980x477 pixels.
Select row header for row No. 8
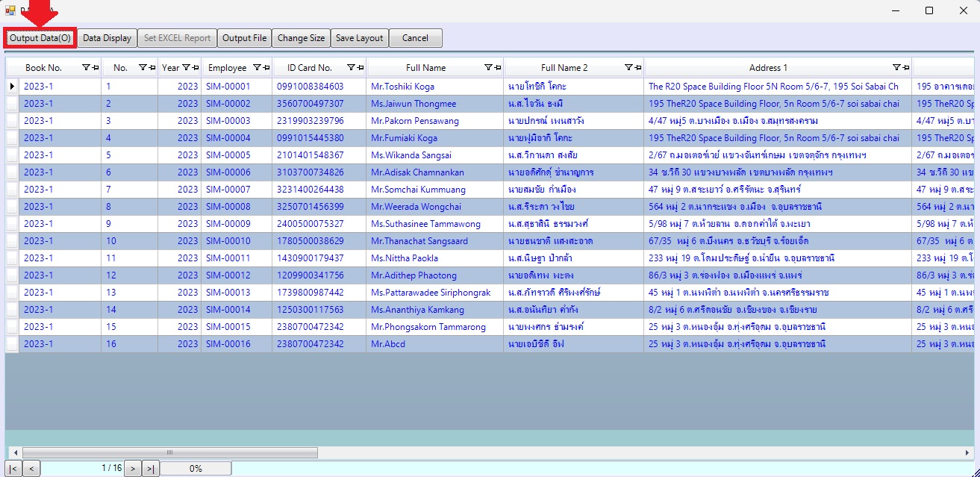coord(12,207)
